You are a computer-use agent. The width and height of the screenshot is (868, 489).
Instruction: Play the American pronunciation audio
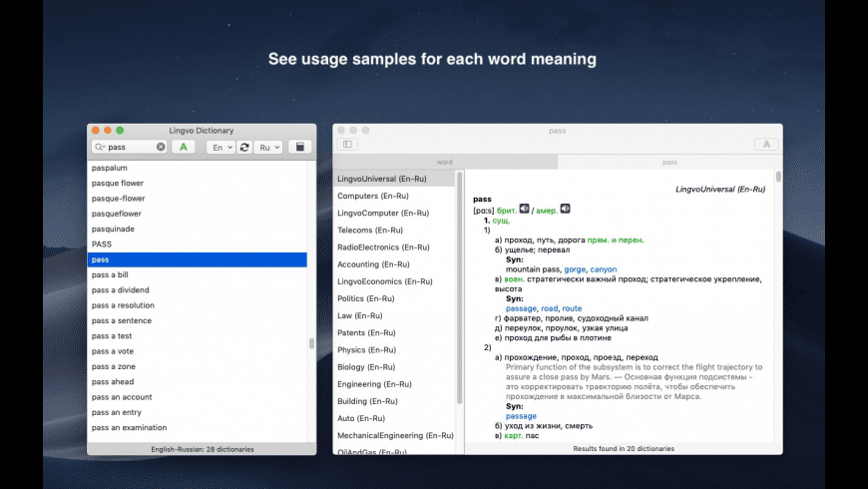[565, 210]
